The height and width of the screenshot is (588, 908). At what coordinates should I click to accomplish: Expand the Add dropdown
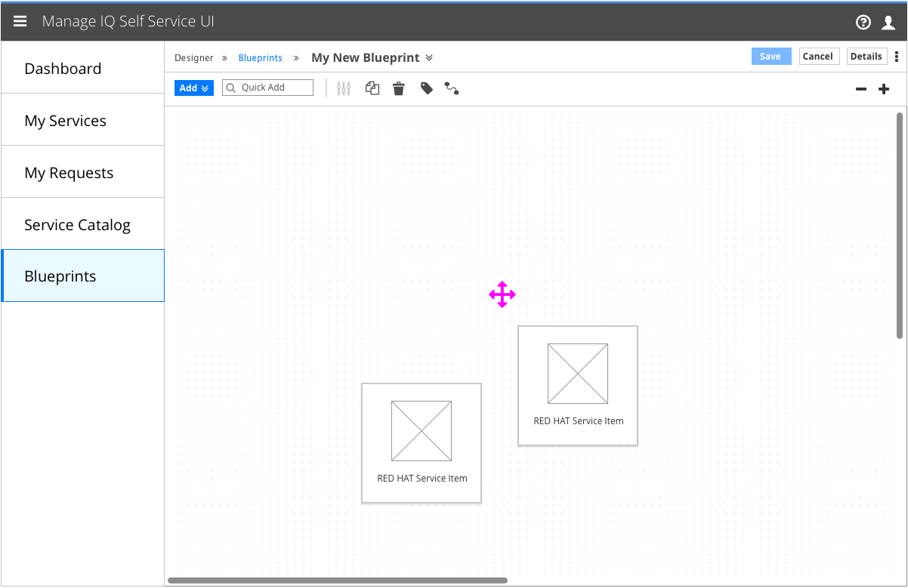[x=193, y=88]
